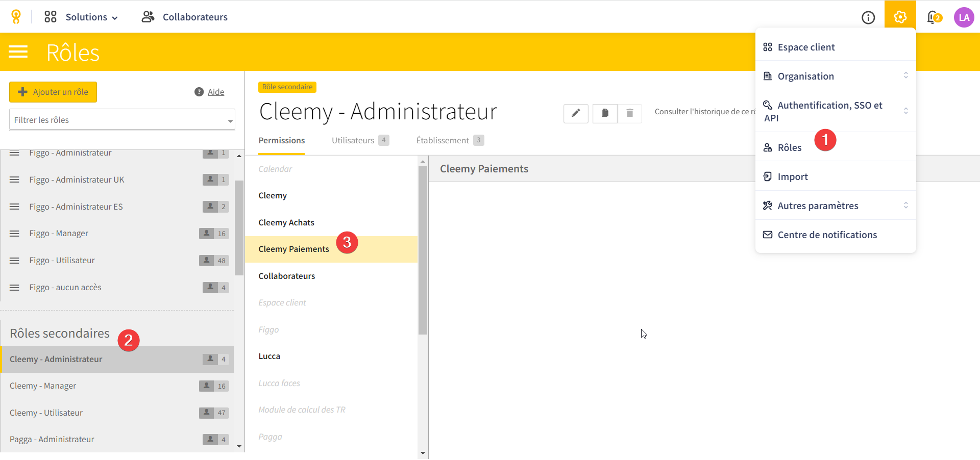This screenshot has height=460, width=980.
Task: Click drag handle of Figgo - Administrateur ES
Action: (14, 207)
